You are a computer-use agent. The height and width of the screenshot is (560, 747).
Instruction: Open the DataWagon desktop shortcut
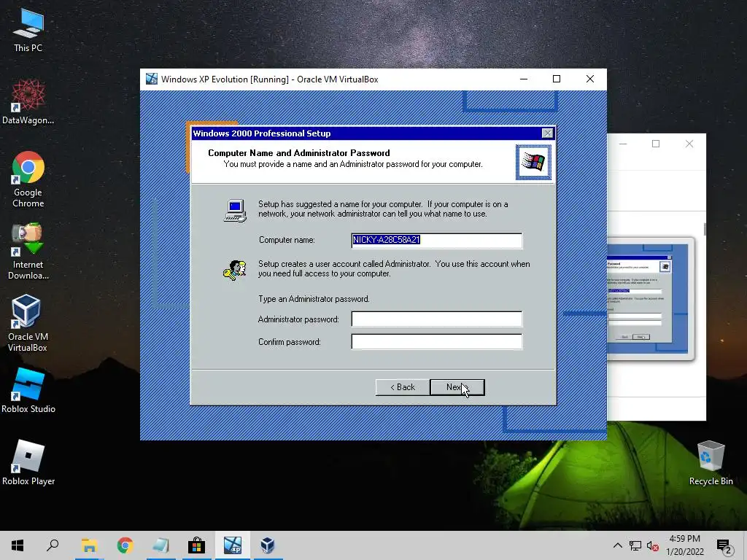click(28, 101)
